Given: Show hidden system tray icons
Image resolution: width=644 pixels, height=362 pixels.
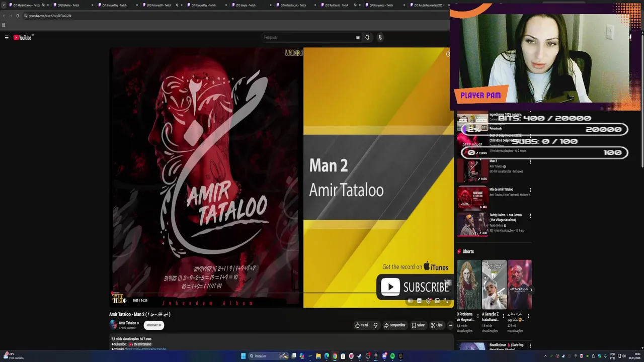Looking at the screenshot, I should pyautogui.click(x=545, y=356).
